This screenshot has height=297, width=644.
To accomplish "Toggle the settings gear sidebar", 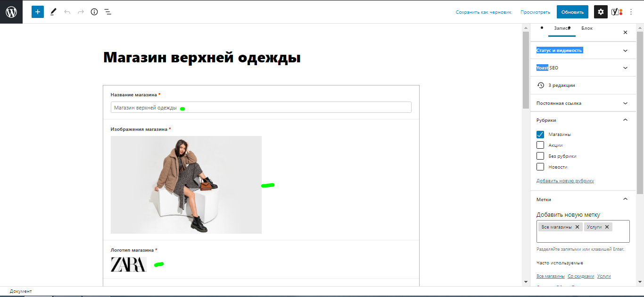I will point(601,12).
